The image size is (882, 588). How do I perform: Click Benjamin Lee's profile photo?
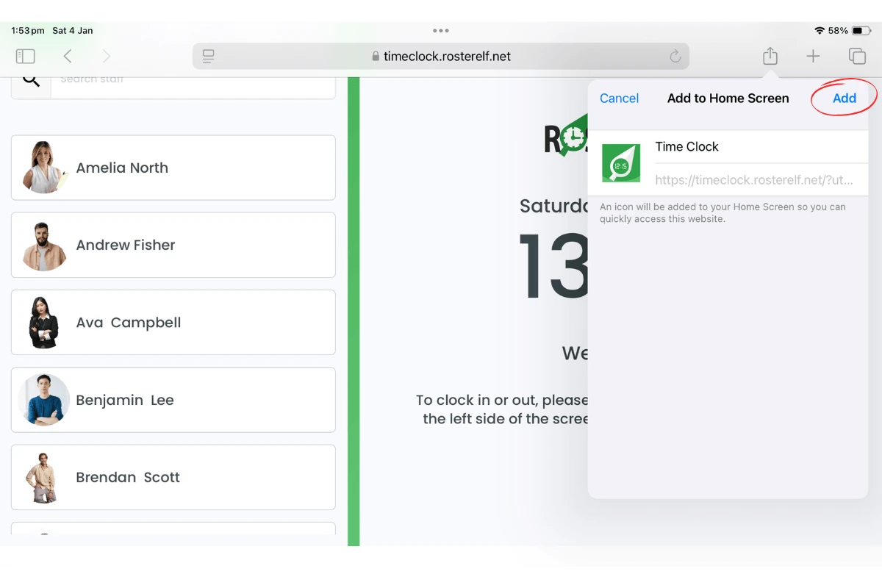(44, 400)
